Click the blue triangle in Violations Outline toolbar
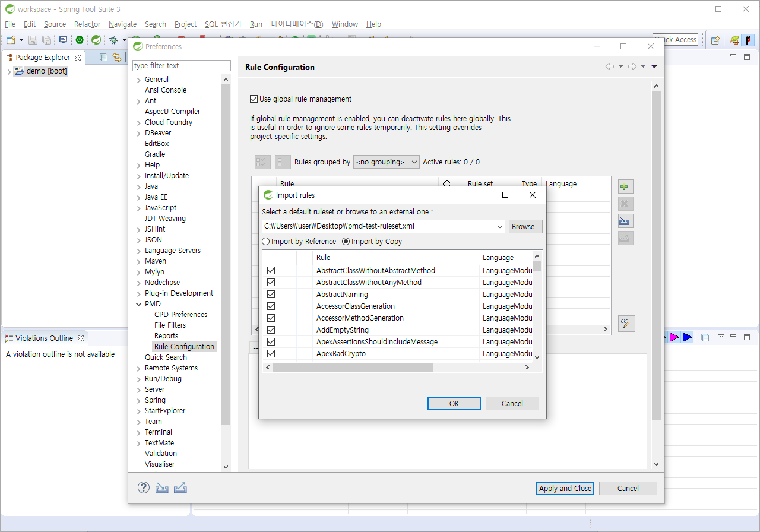Viewport: 760px width, 532px height. [687, 337]
